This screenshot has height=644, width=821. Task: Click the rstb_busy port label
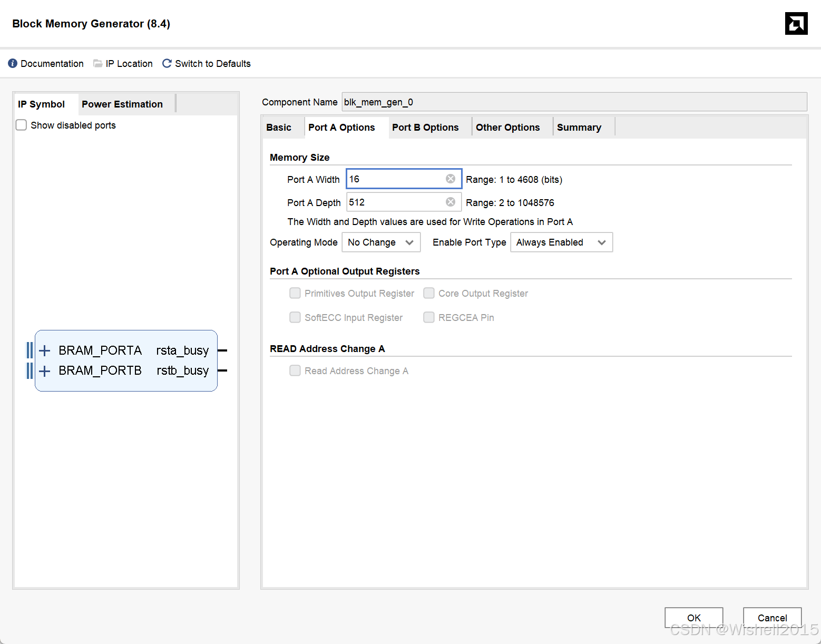click(182, 370)
